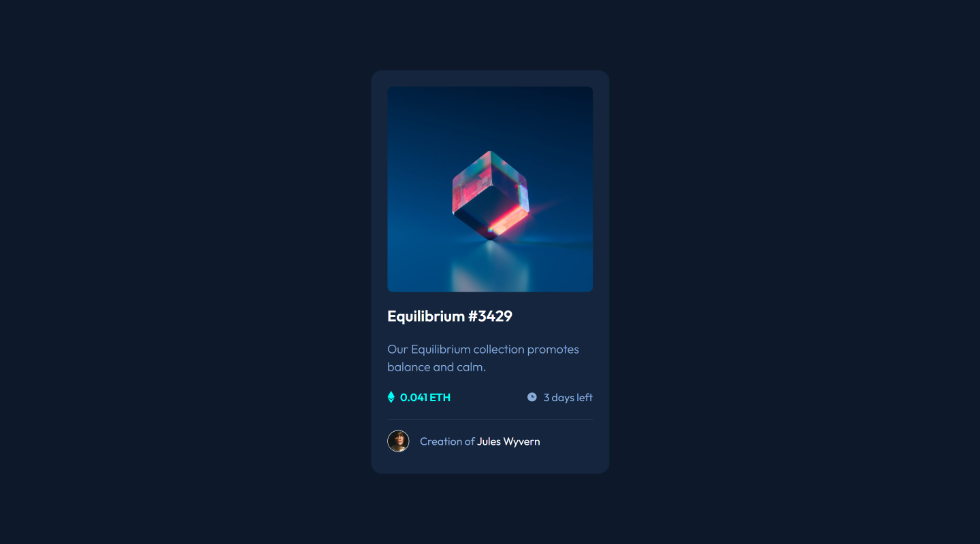
Task: Click the cube's reflection in the artwork
Action: click(490, 267)
